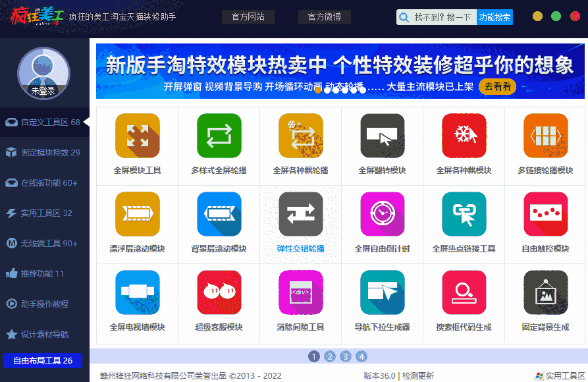Open the 官方网站 button
This screenshot has width=588, height=382.
click(248, 17)
